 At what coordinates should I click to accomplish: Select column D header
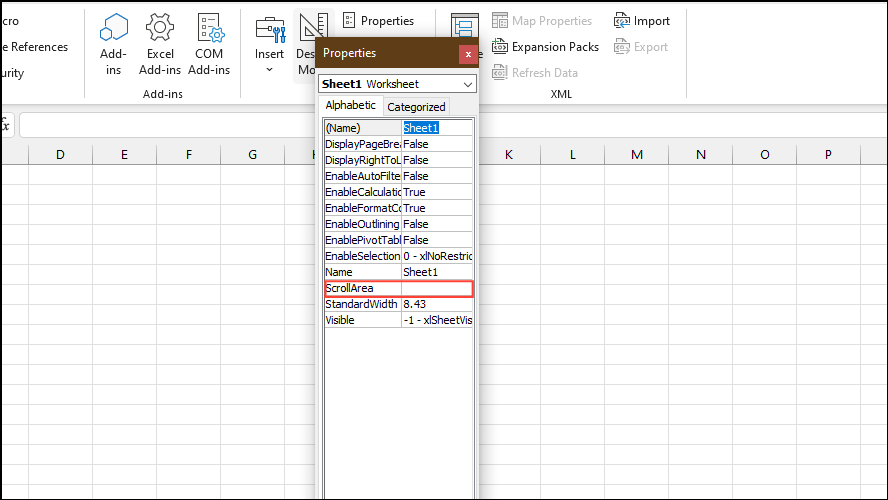click(x=60, y=155)
